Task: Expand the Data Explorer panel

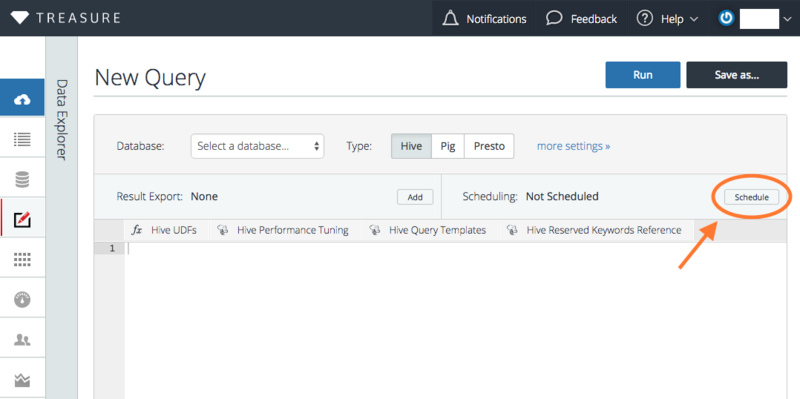Action: point(61,119)
